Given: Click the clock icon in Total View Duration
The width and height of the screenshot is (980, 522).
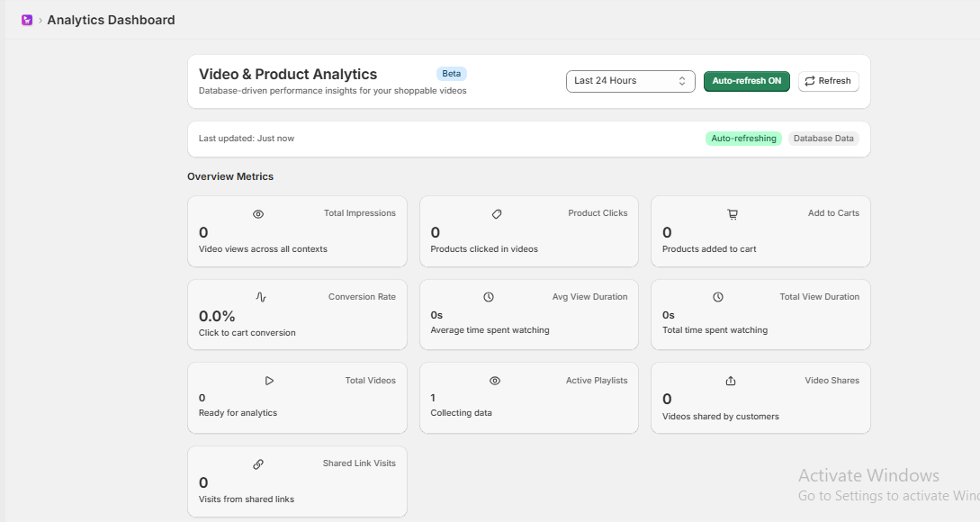Looking at the screenshot, I should pos(718,297).
